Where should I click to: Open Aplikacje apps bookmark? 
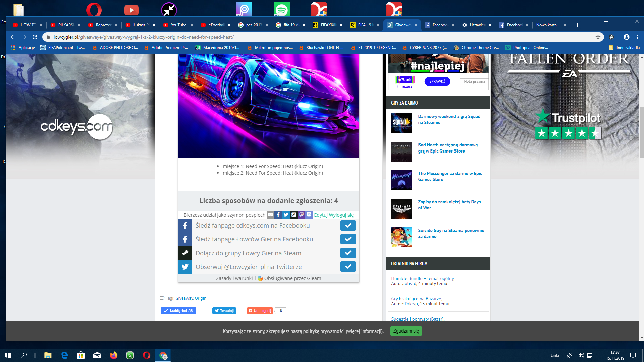(23, 48)
